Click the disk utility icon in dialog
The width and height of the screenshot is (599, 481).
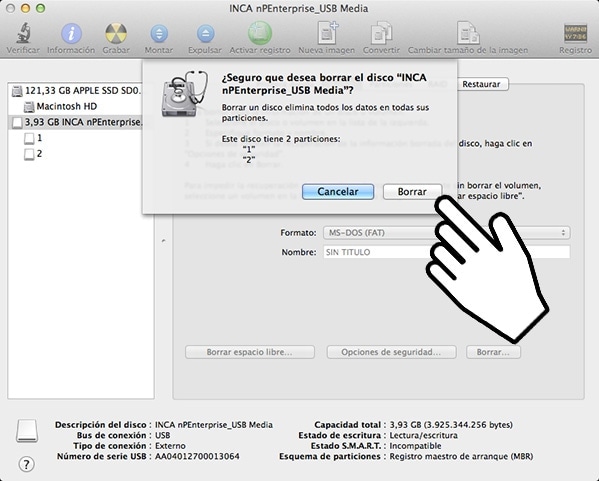[x=185, y=94]
